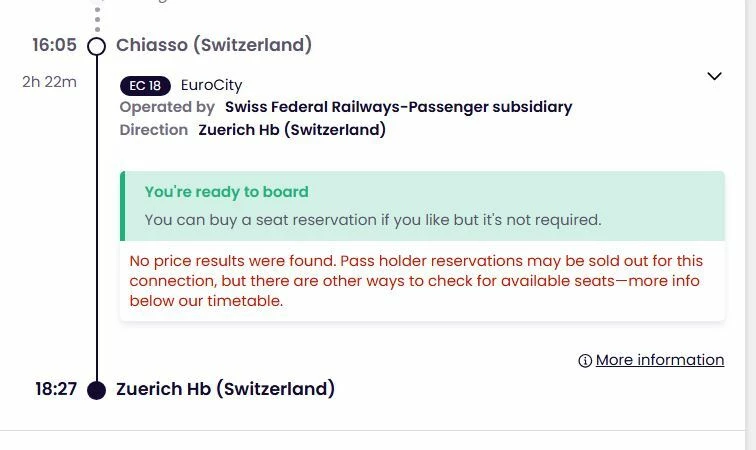
Task: Click the EC 18 train badge
Action: pos(146,85)
